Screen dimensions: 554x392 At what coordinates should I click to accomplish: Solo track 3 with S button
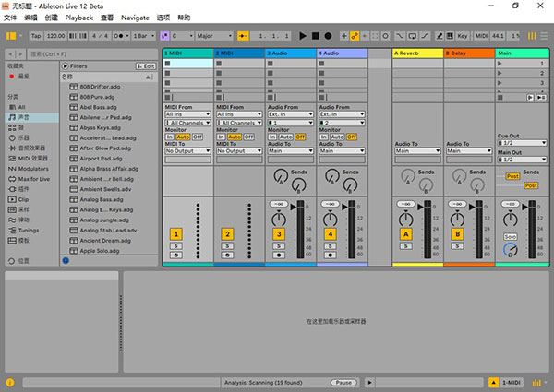coord(279,246)
